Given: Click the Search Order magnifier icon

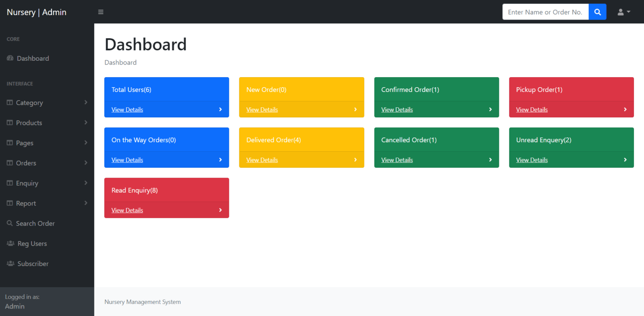Looking at the screenshot, I should (10, 223).
